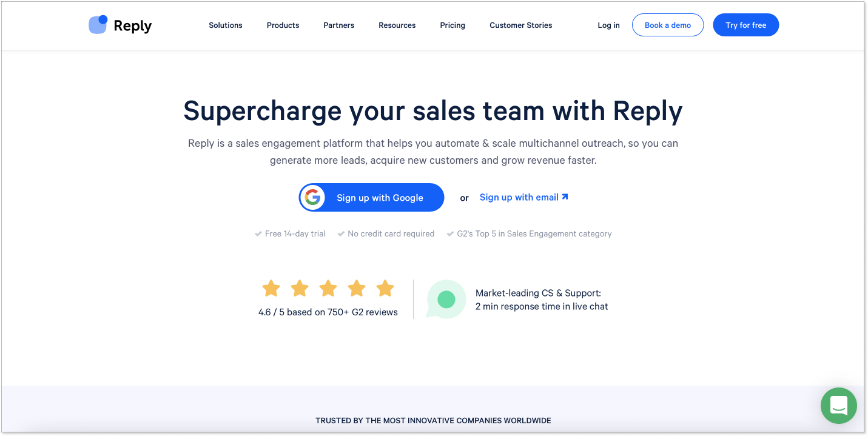Click Market-leading CS & Support text
The width and height of the screenshot is (868, 436).
click(x=538, y=293)
